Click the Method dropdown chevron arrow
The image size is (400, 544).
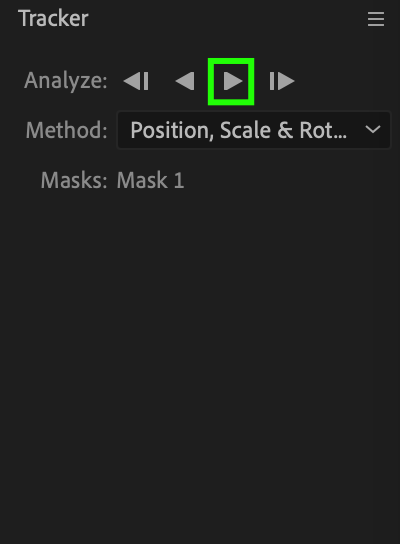pos(373,130)
